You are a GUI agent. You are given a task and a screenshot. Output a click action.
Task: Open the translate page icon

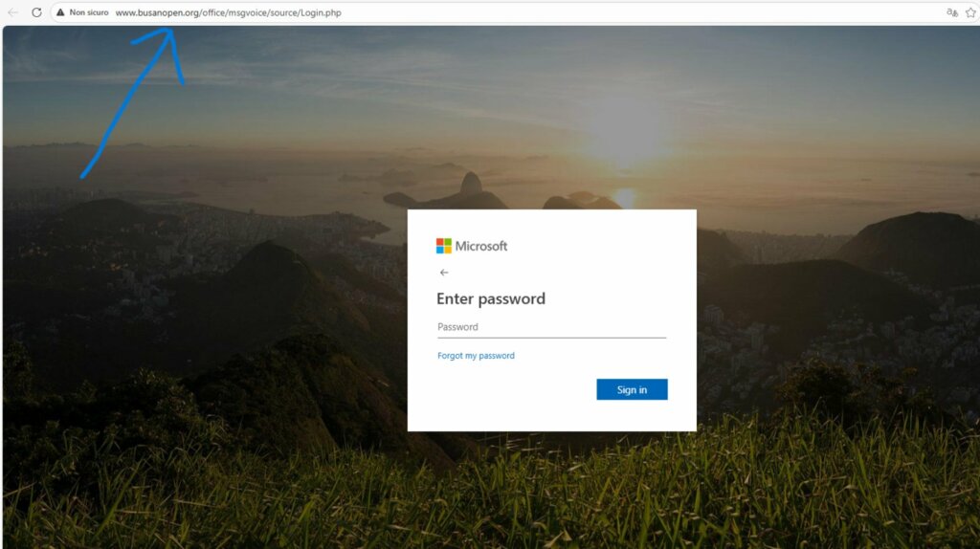(x=952, y=12)
